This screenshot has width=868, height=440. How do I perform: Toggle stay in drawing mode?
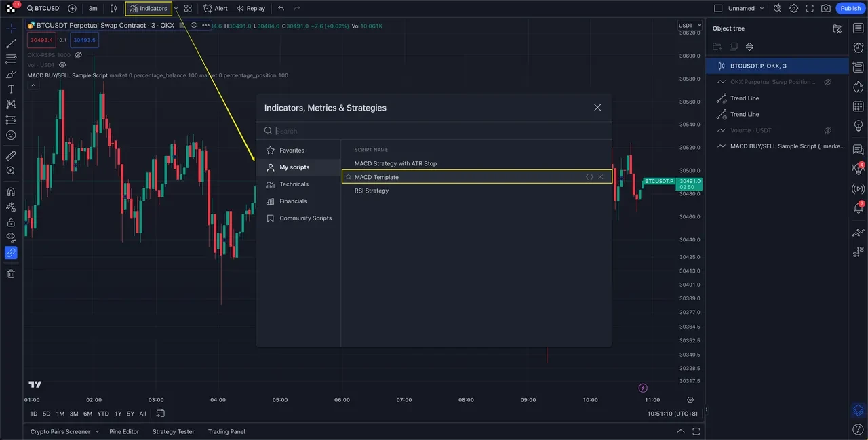pyautogui.click(x=11, y=207)
